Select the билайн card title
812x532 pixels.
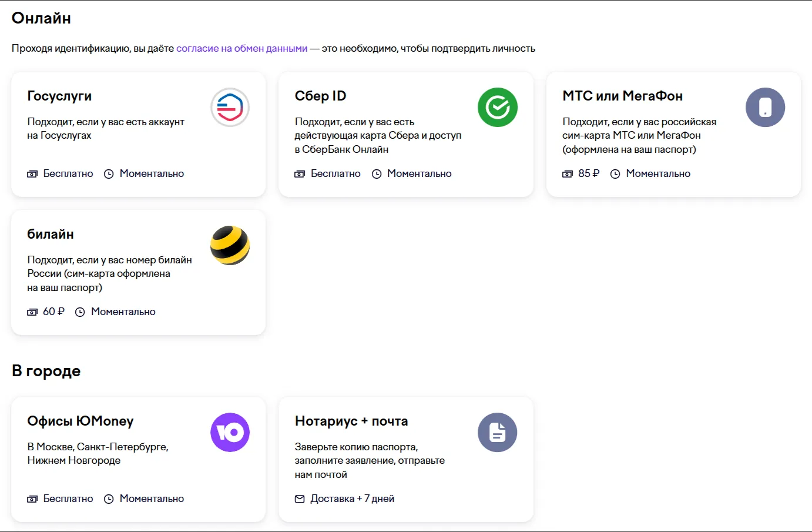(x=51, y=234)
